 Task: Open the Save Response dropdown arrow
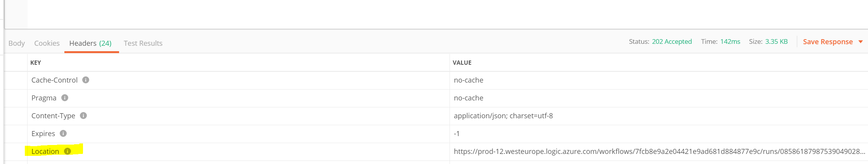coord(861,42)
